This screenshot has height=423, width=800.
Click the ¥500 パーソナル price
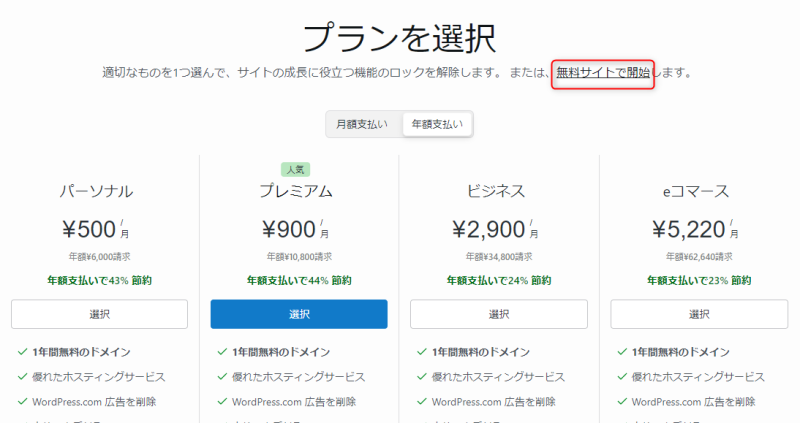[x=90, y=231]
